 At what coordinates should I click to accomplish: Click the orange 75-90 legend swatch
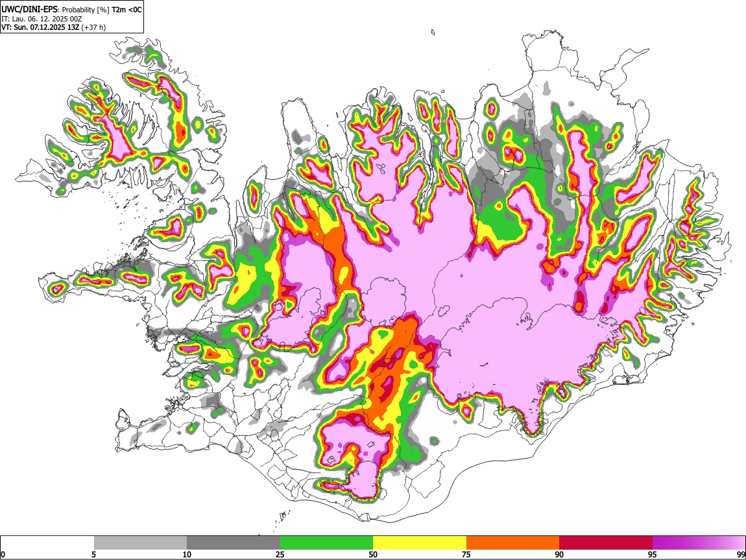pos(512,543)
